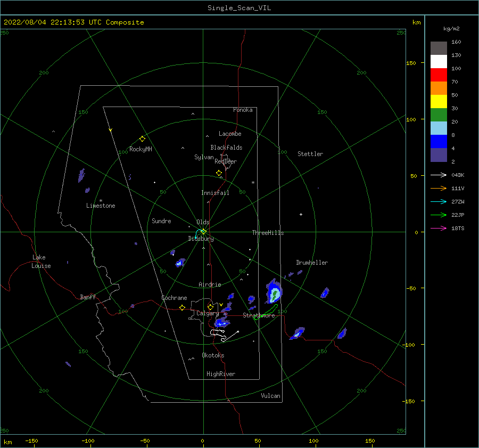Click the asterisk marker east of Innisfail
This screenshot has width=479, height=448.
click(x=253, y=183)
